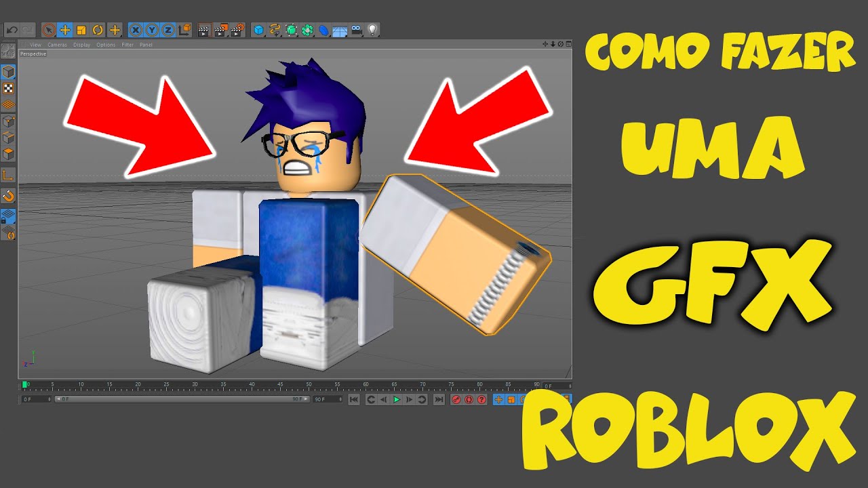Screen dimensions: 868x488
Task: Add a Cube primitive object
Action: 259,30
